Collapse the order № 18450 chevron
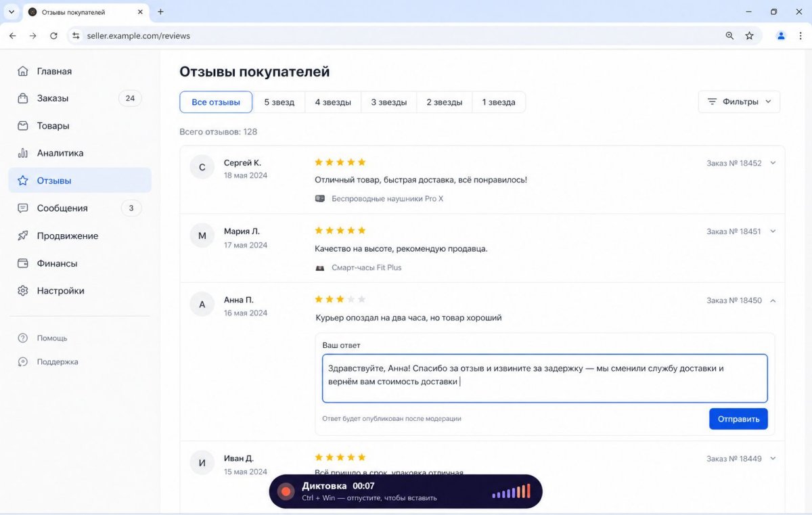Screen dimensions: 812x515 pyautogui.click(x=773, y=300)
